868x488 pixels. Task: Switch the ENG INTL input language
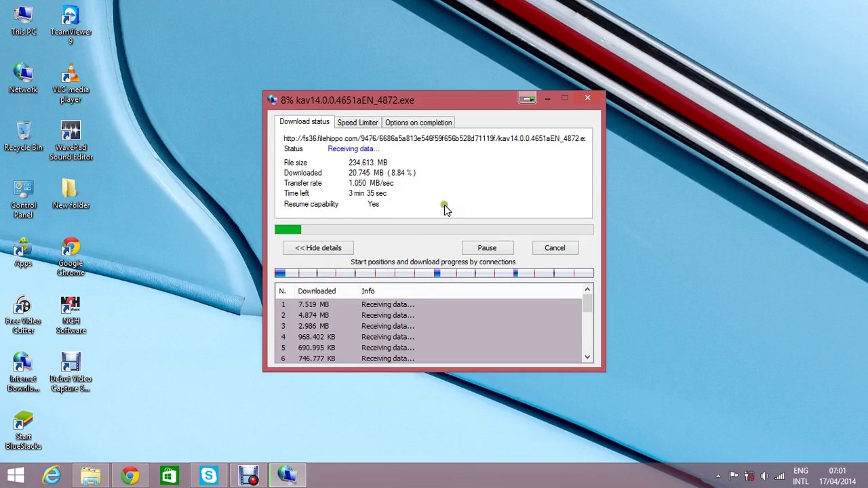pyautogui.click(x=801, y=476)
